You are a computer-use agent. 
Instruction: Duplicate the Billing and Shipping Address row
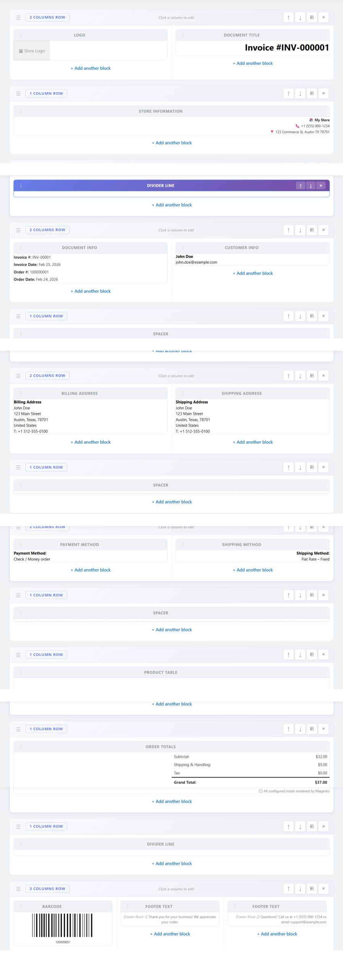click(x=312, y=376)
